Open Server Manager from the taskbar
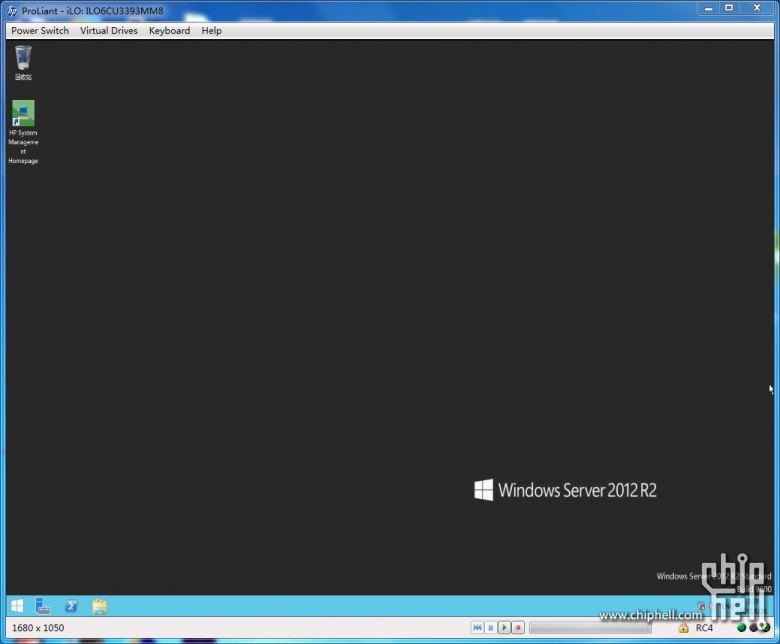This screenshot has width=780, height=644. [x=43, y=606]
